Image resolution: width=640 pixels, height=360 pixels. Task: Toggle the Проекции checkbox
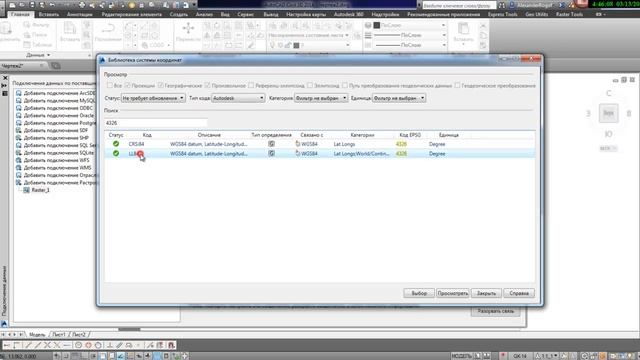[x=127, y=85]
